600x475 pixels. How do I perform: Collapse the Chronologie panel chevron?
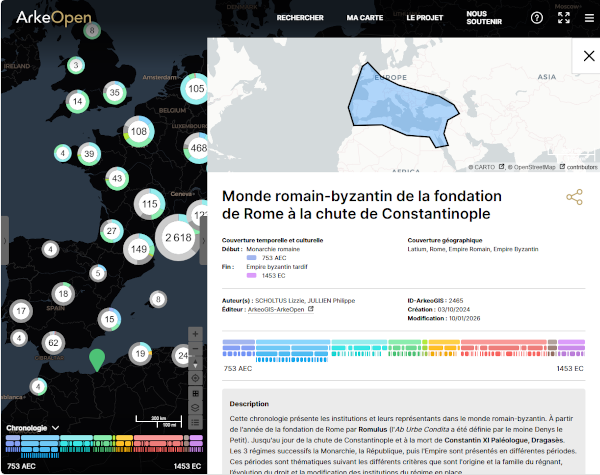(x=55, y=428)
